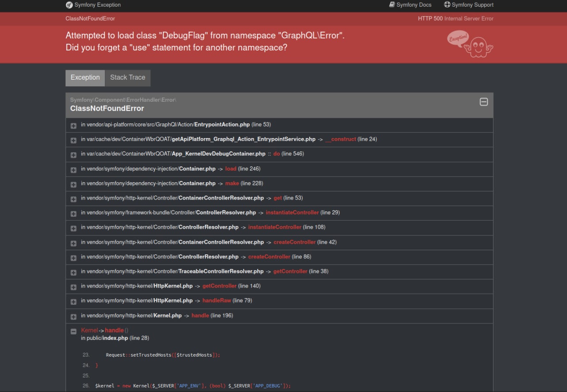Image resolution: width=567 pixels, height=392 pixels.
Task: Click the exception ghost mascot image
Action: tap(470, 44)
